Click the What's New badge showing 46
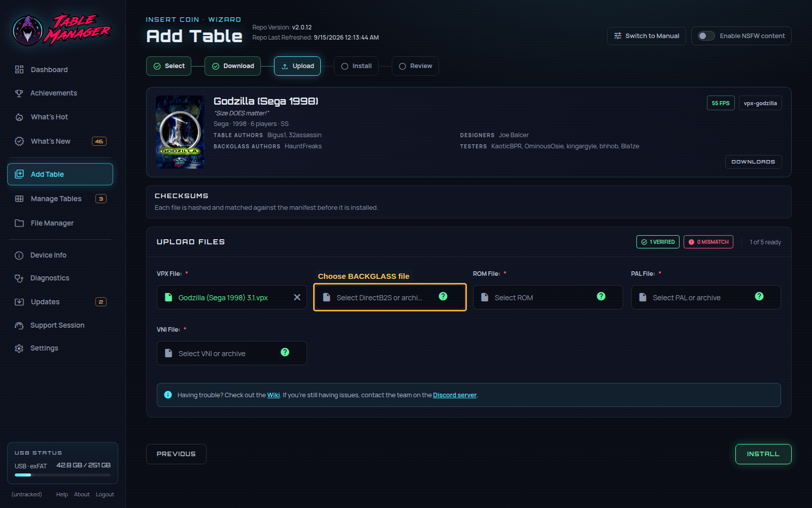The image size is (812, 508). pyautogui.click(x=99, y=141)
